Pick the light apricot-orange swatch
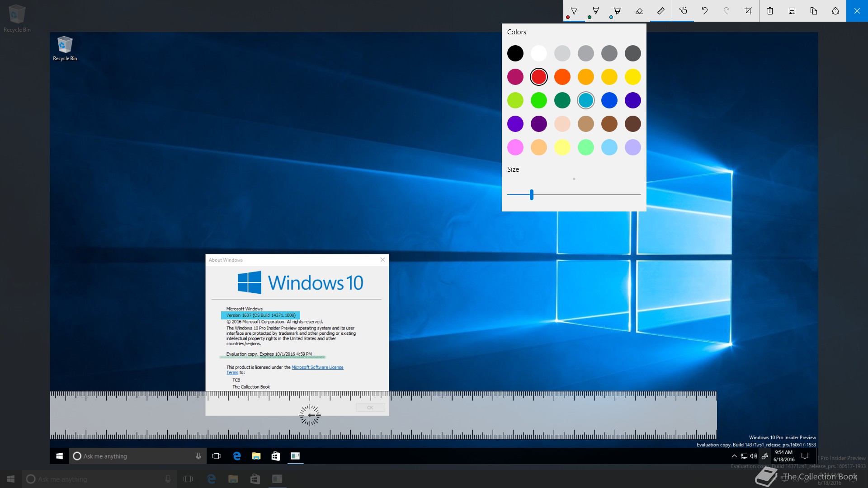 coord(539,147)
